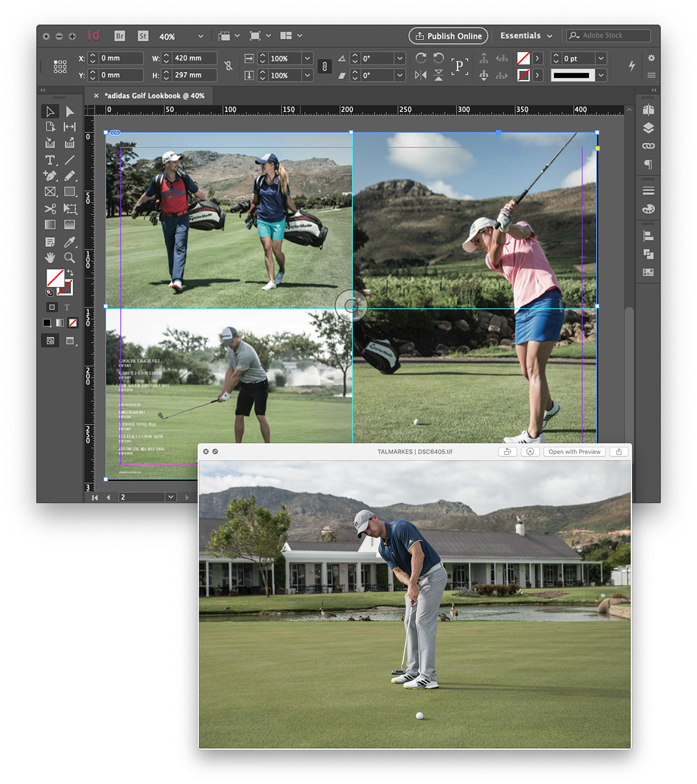697x784 pixels.
Task: Click the Adobe Stock search field
Action: [608, 36]
